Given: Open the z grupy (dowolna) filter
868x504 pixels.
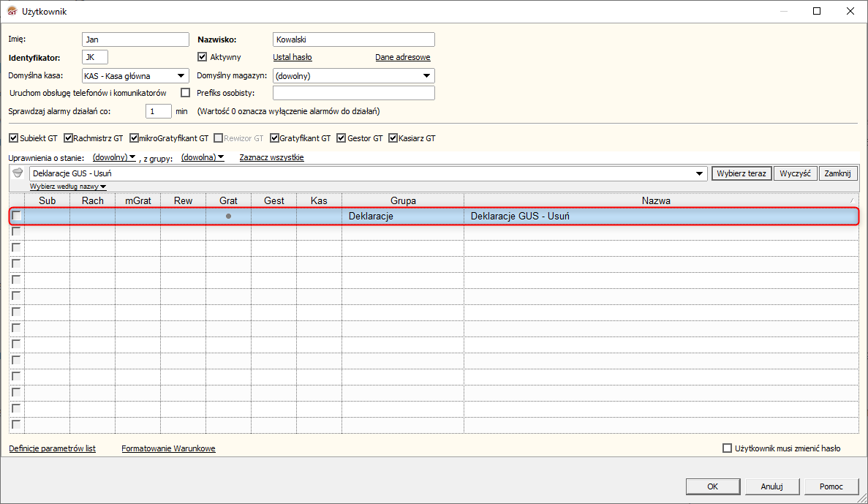Looking at the screenshot, I should pos(203,157).
